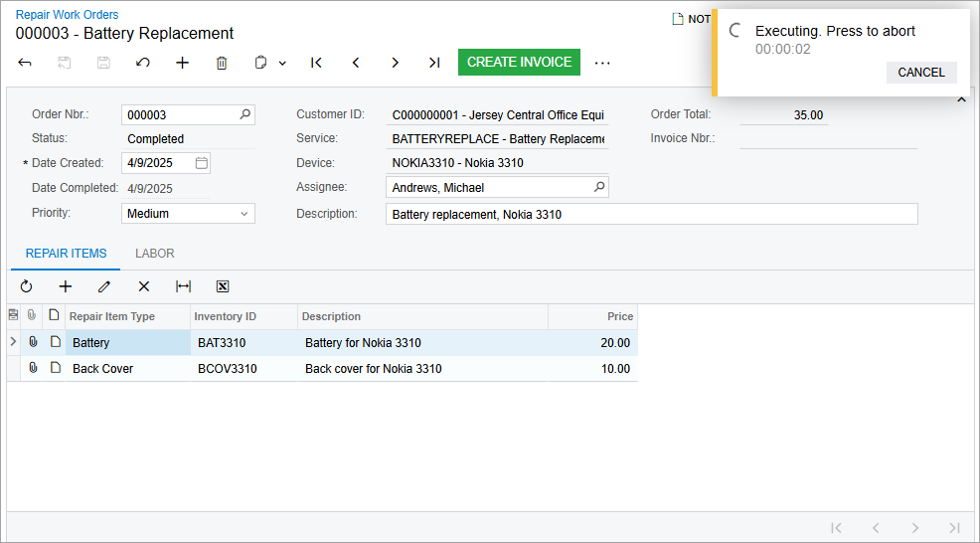Go to the first record

click(316, 63)
